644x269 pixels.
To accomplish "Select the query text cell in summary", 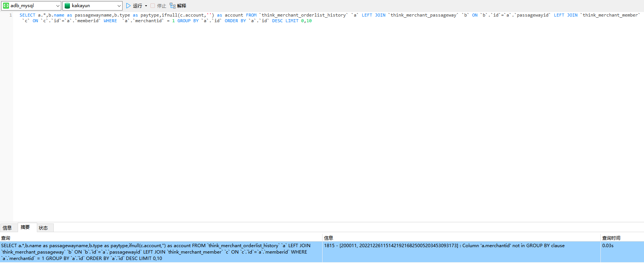I will click(x=161, y=252).
